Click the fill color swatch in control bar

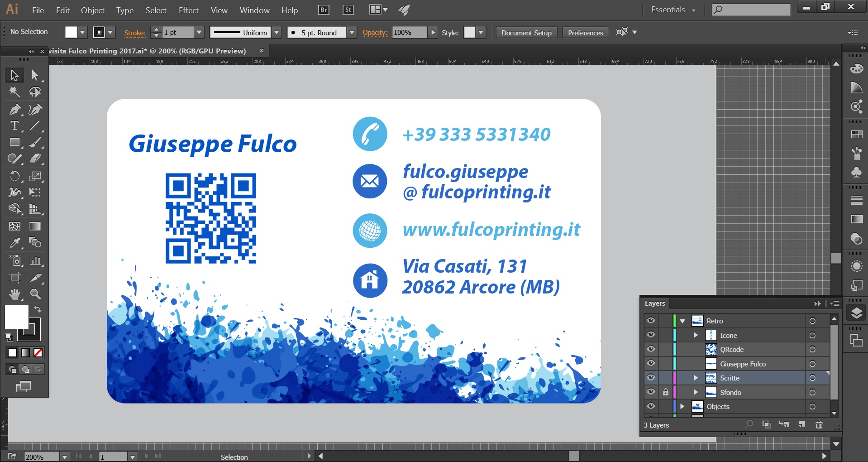(71, 32)
